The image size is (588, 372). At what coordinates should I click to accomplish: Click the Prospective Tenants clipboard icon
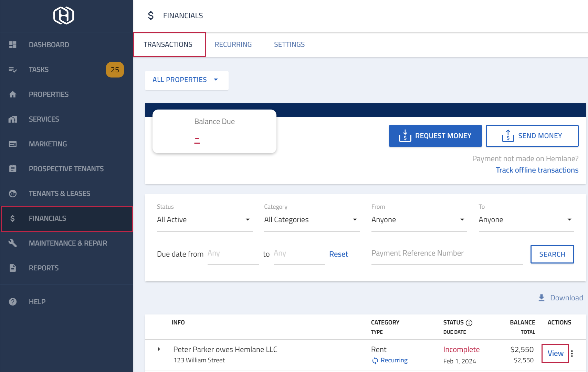[x=13, y=169]
